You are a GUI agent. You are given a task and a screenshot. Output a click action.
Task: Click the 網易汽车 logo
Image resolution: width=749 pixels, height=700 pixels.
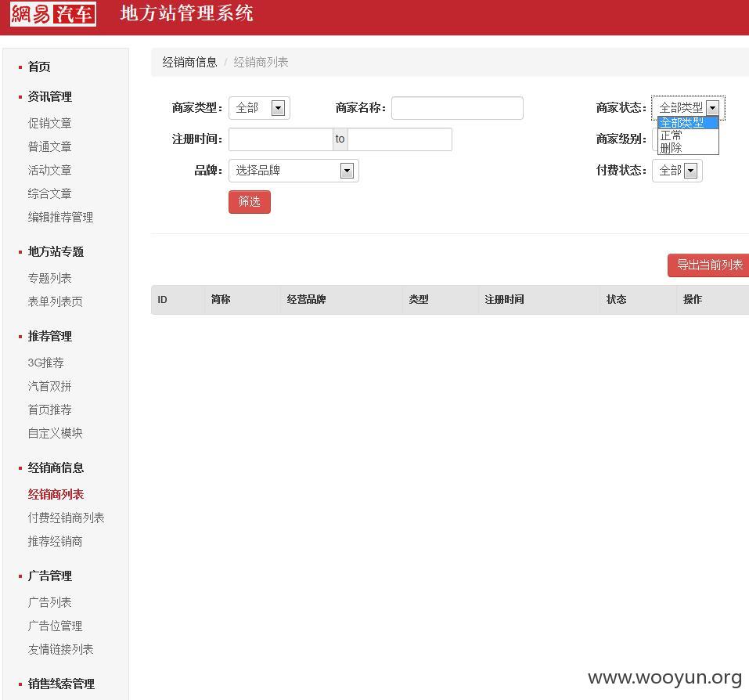pyautogui.click(x=53, y=14)
